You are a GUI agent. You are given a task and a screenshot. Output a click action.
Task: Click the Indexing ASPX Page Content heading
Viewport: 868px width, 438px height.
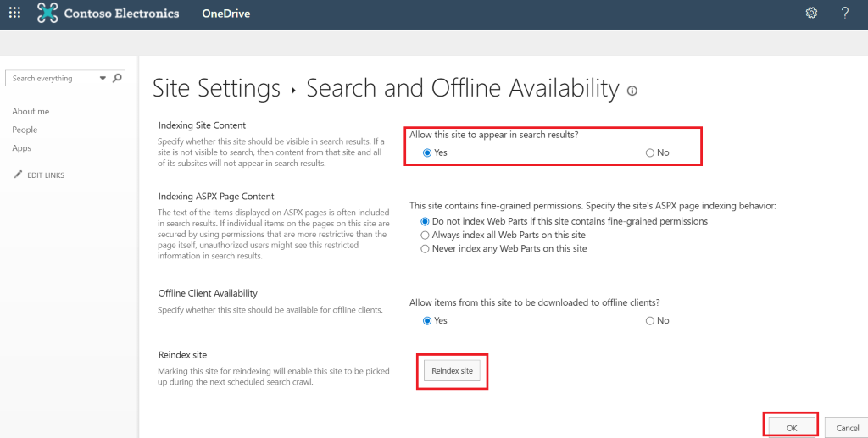[216, 197]
